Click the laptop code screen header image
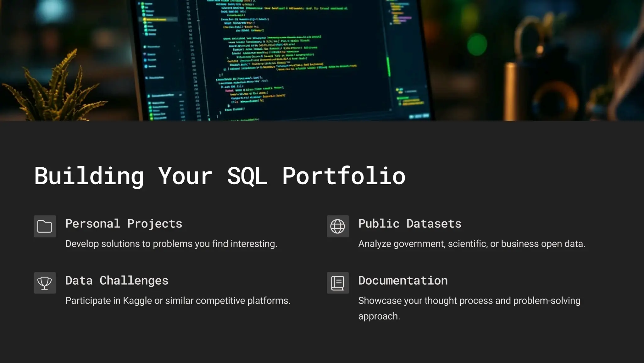This screenshot has width=644, height=363. pyautogui.click(x=322, y=60)
